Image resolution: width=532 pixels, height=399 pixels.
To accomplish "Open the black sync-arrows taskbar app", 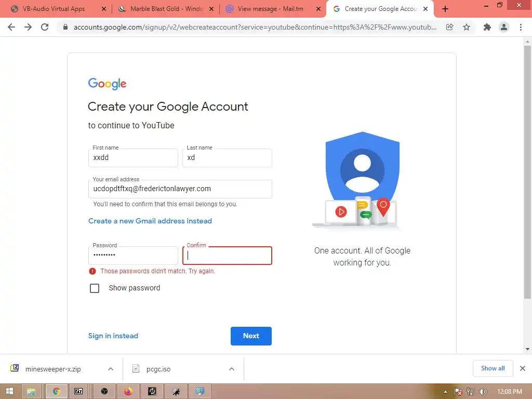I will (x=152, y=391).
